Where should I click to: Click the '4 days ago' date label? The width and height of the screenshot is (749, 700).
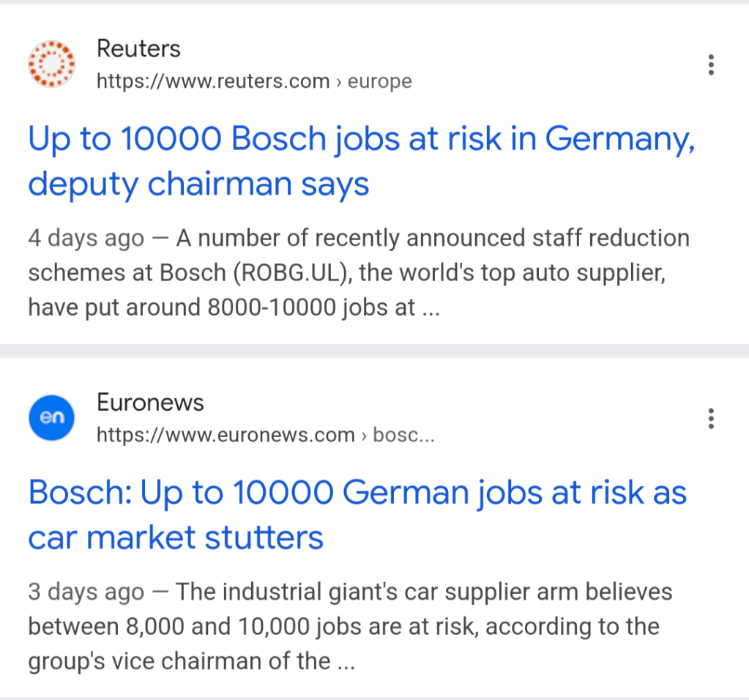pyautogui.click(x=86, y=239)
